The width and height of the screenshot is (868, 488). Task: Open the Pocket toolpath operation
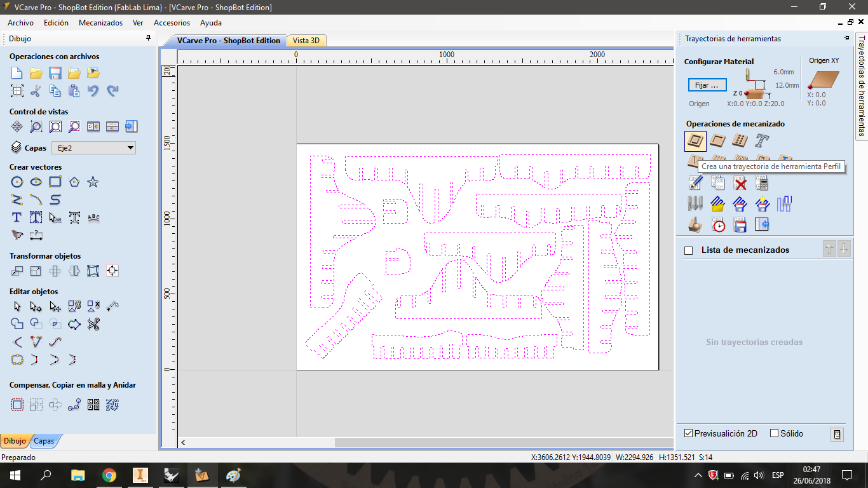pyautogui.click(x=718, y=140)
